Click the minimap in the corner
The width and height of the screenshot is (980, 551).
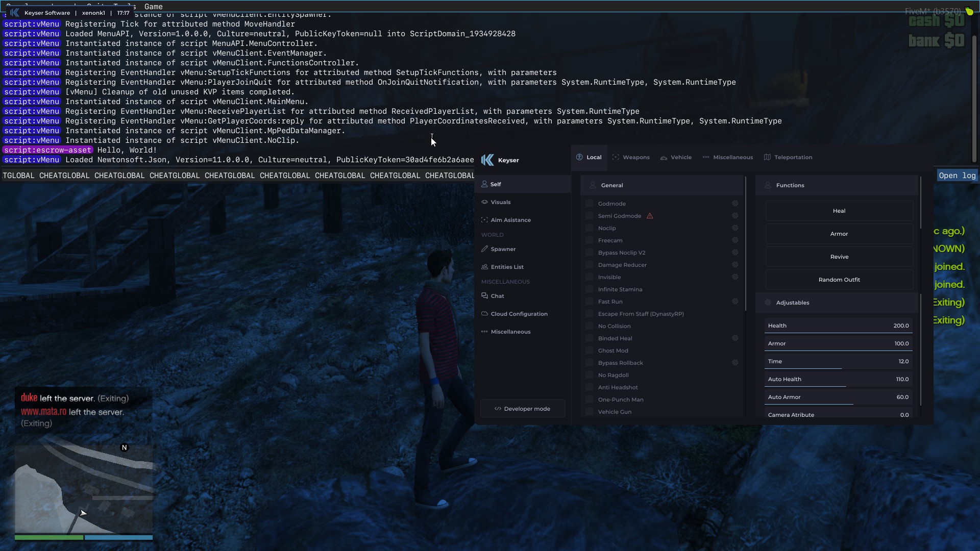coord(84,489)
